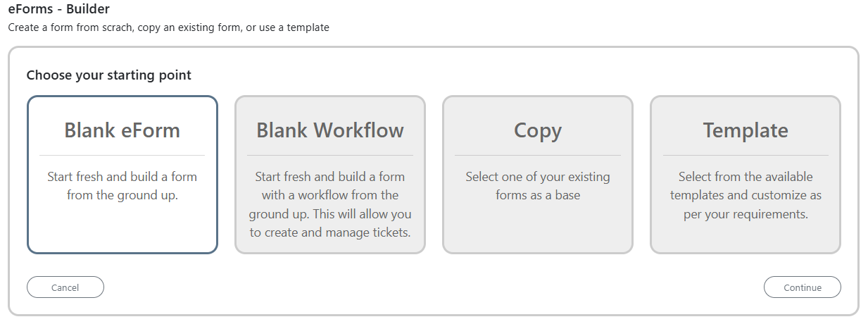Click the "Create a form from scrach" subtitle
868x324 pixels.
tap(169, 28)
